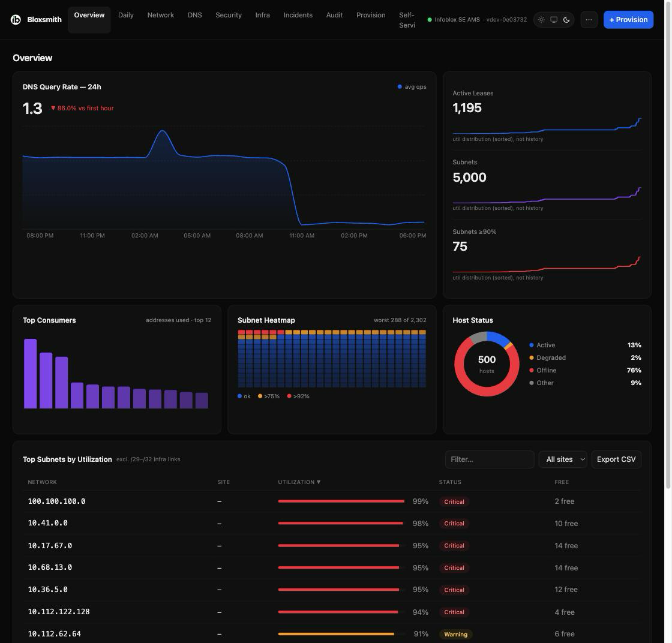
Task: Switch to light theme sun icon
Action: pyautogui.click(x=541, y=20)
